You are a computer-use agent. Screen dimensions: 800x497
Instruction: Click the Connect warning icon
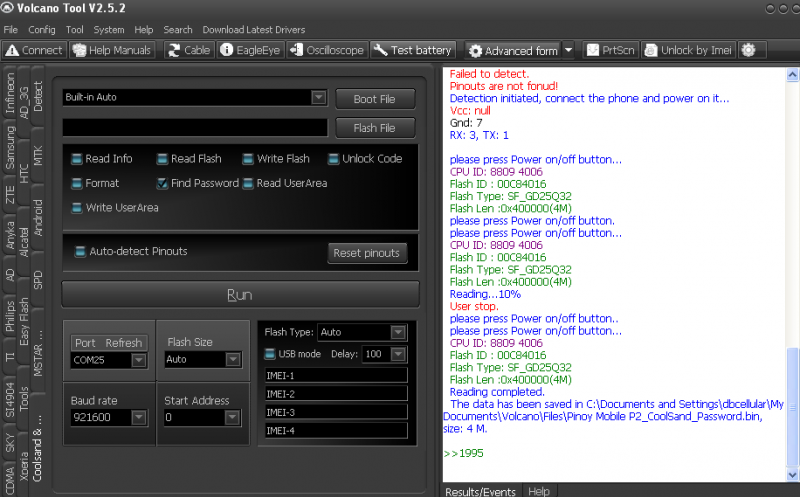point(12,51)
